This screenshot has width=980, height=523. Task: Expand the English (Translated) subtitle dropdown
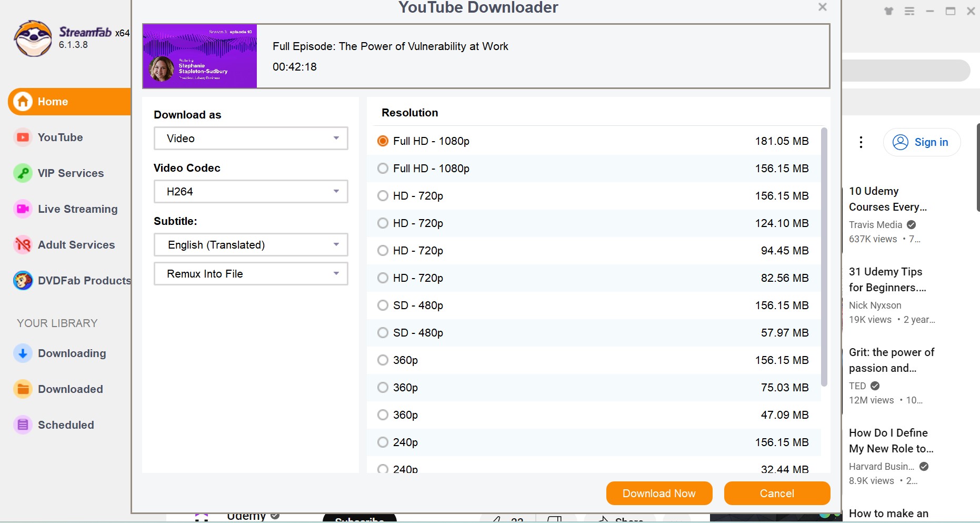251,245
